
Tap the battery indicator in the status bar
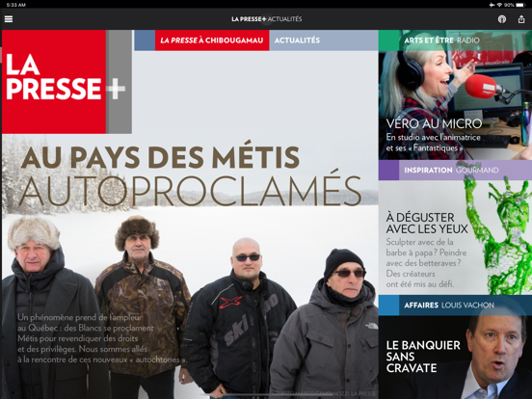(520, 5)
